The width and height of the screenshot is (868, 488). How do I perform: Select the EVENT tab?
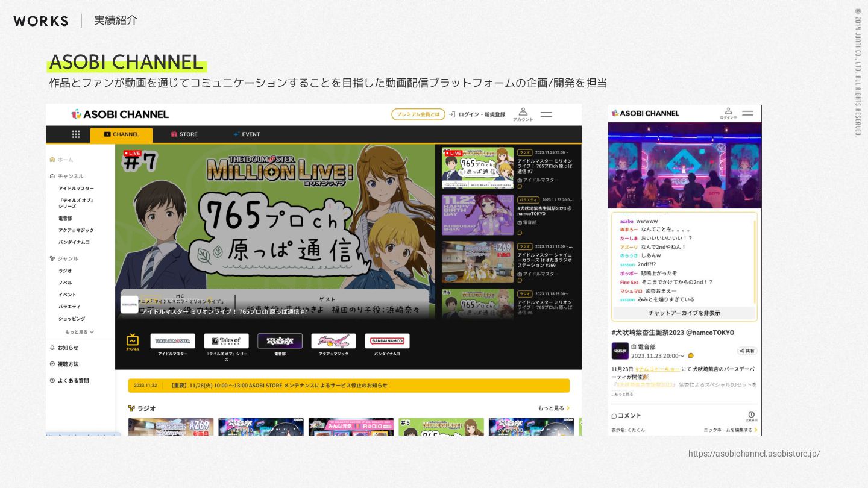(x=247, y=134)
